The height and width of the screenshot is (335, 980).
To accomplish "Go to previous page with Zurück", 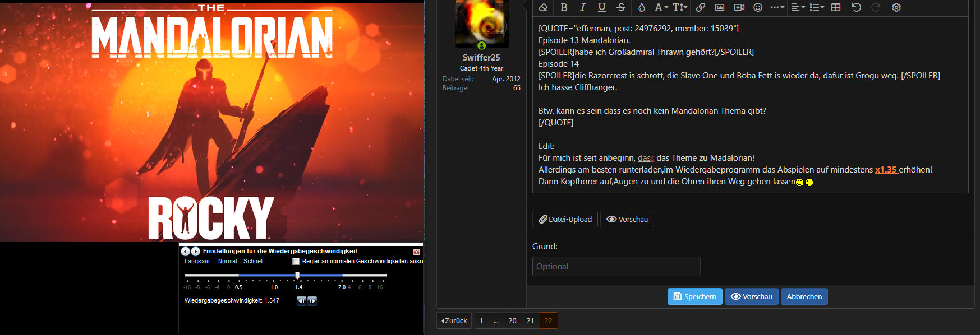I will point(454,320).
